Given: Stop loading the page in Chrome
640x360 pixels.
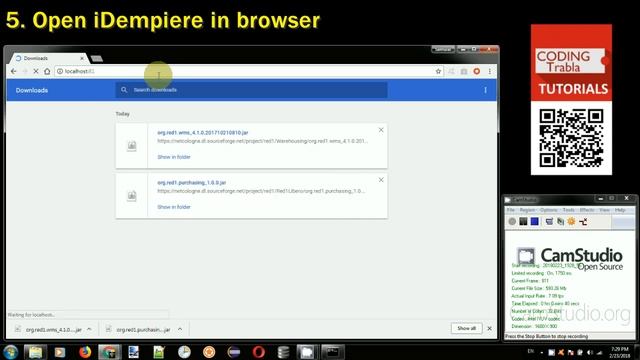Looking at the screenshot, I should pyautogui.click(x=36, y=71).
